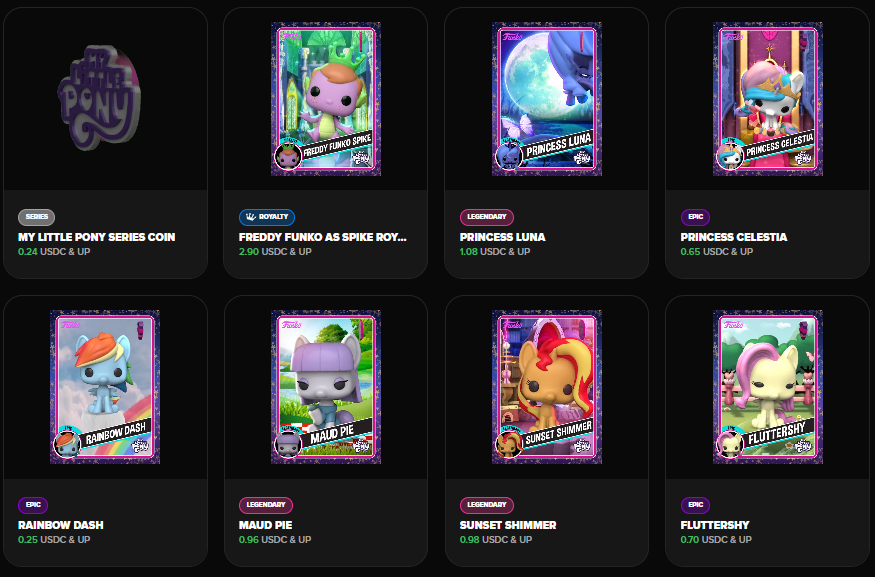
Task: Click the Series rarity badge
Action: pyautogui.click(x=36, y=217)
